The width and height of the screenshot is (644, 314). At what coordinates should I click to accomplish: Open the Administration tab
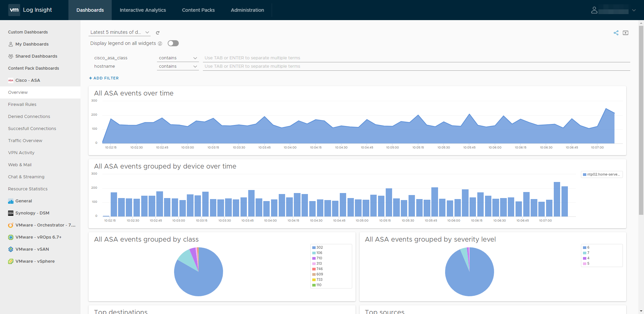(247, 10)
